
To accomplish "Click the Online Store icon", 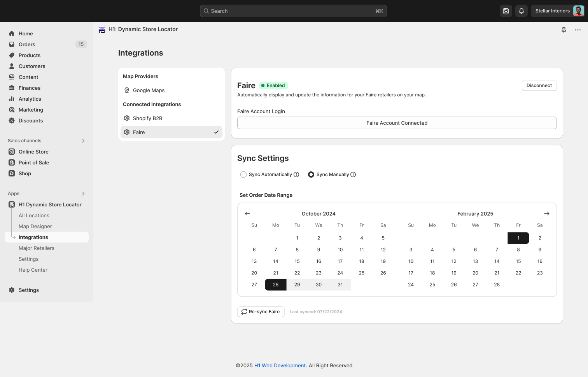I will 12,152.
